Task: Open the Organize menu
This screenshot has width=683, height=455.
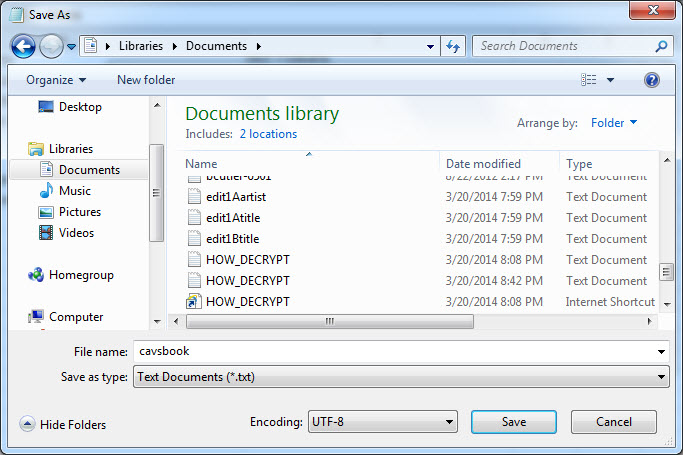Action: tap(56, 80)
